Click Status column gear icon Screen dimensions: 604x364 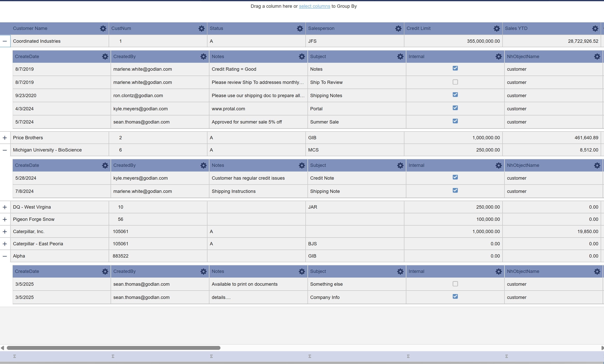tap(300, 28)
